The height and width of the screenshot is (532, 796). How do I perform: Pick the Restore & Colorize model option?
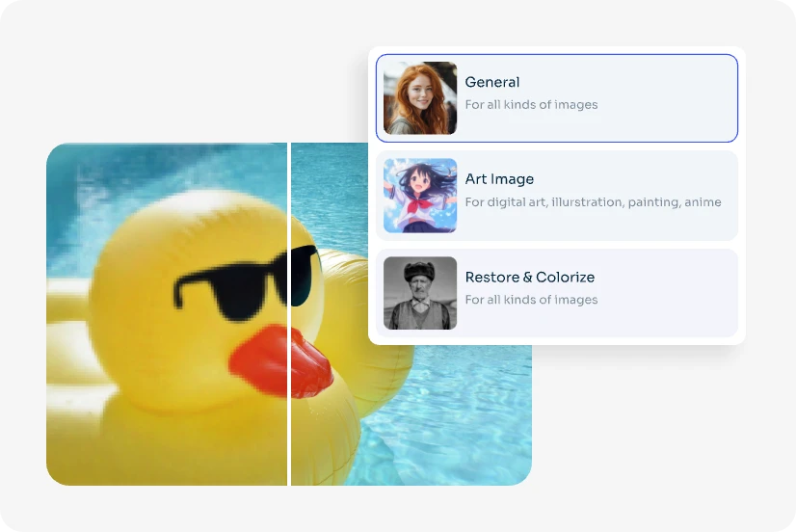[x=556, y=293]
